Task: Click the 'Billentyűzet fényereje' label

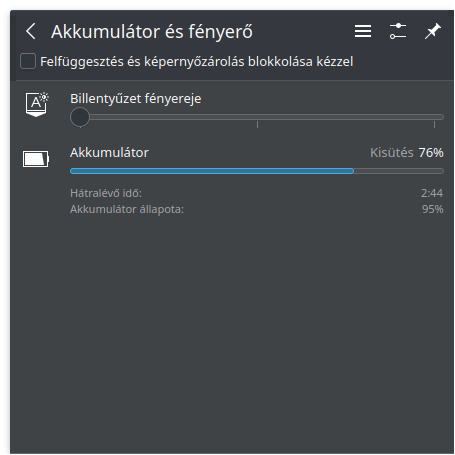Action: (x=136, y=99)
